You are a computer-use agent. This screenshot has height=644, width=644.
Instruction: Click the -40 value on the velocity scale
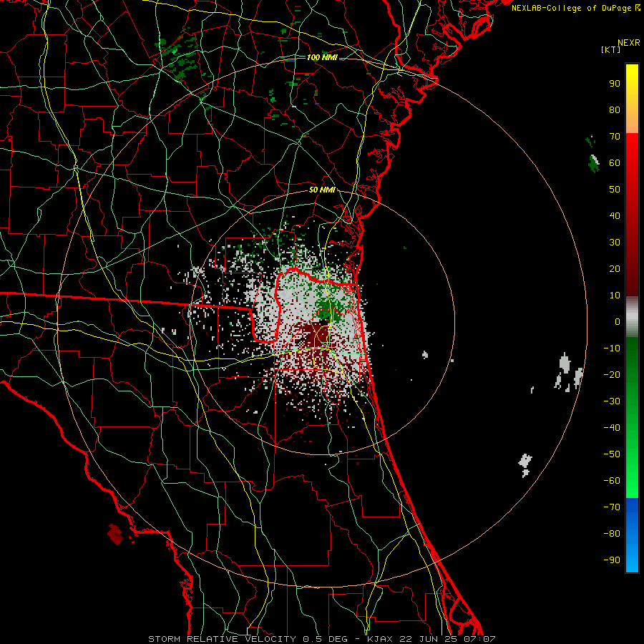pyautogui.click(x=612, y=428)
